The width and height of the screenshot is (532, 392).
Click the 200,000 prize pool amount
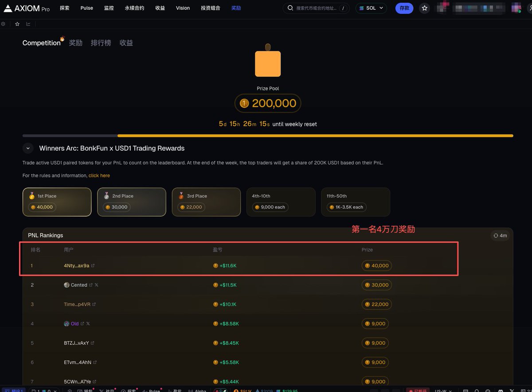tap(268, 103)
